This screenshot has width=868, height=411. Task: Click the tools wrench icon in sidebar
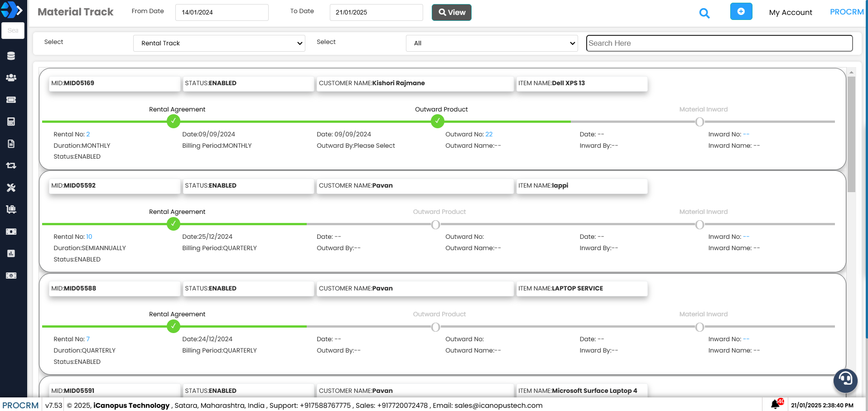coord(11,188)
